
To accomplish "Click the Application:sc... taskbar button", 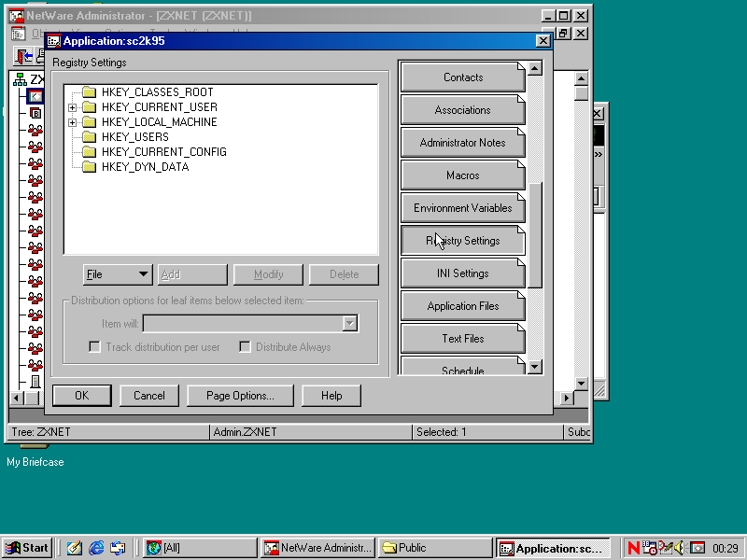I will click(553, 548).
